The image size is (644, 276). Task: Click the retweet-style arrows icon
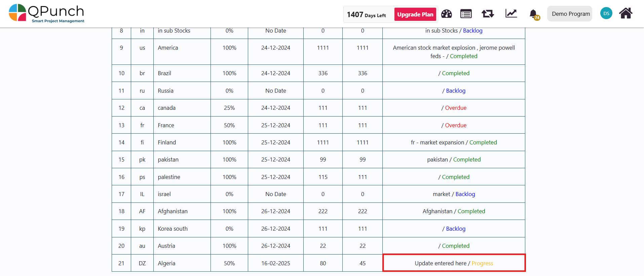[488, 14]
